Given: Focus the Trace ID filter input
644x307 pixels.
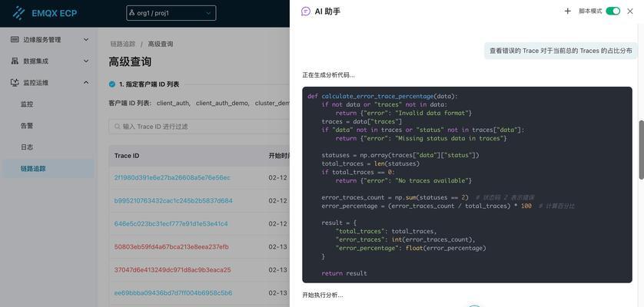Looking at the screenshot, I should coord(199,127).
